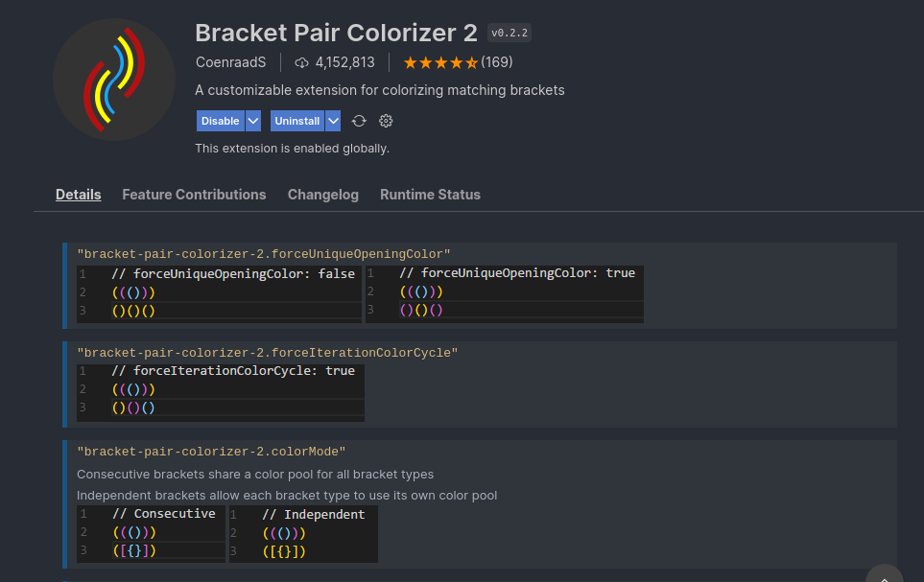Click the forceUniqueOpeningColor true example image
This screenshot has width=924, height=582.
[505, 292]
